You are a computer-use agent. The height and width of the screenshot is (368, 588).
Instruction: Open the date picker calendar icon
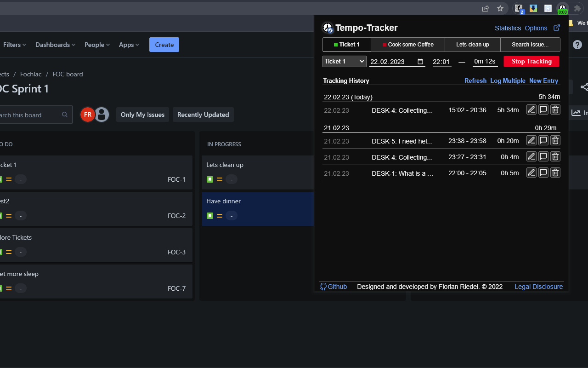click(x=420, y=62)
